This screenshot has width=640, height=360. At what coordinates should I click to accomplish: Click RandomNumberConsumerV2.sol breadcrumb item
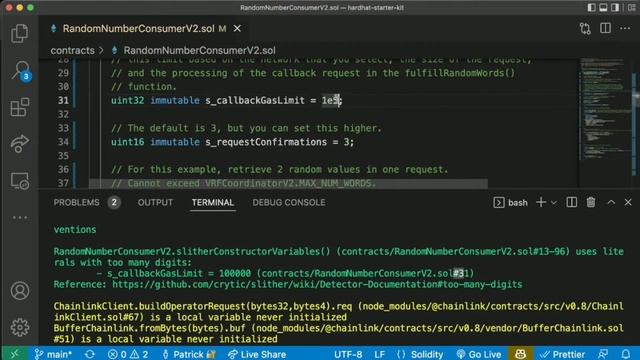point(200,51)
